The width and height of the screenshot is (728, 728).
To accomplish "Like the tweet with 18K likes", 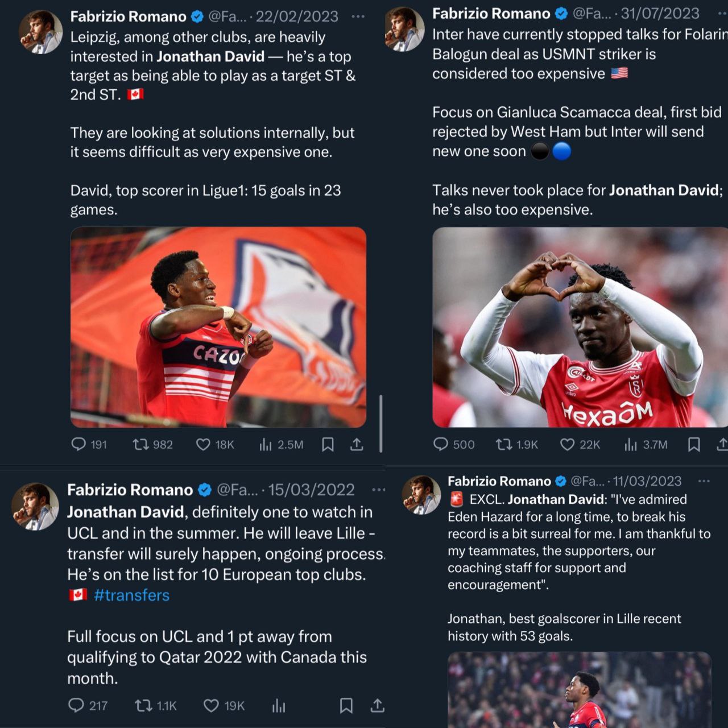I will pos(203,444).
